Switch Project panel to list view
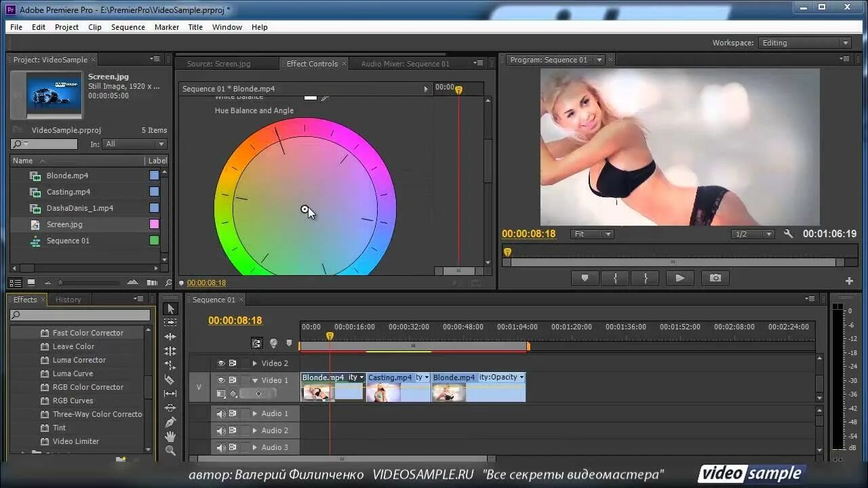Viewport: 868px width, 488px height. (x=15, y=283)
